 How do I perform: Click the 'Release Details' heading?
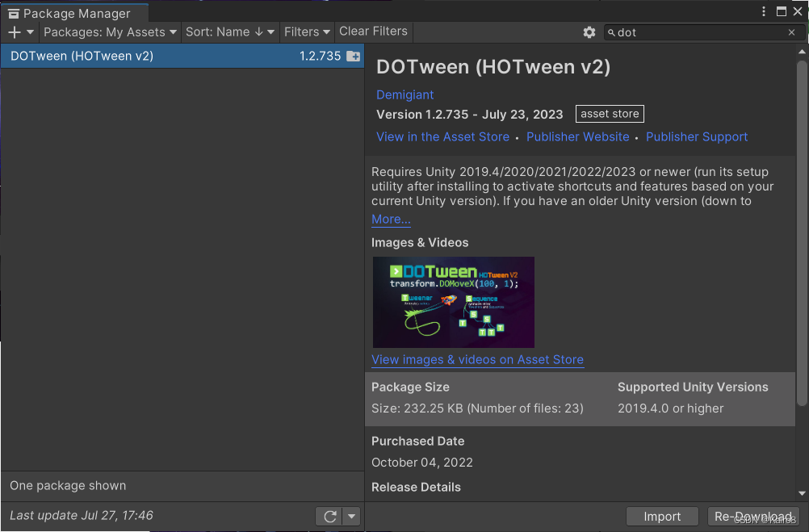pyautogui.click(x=416, y=487)
